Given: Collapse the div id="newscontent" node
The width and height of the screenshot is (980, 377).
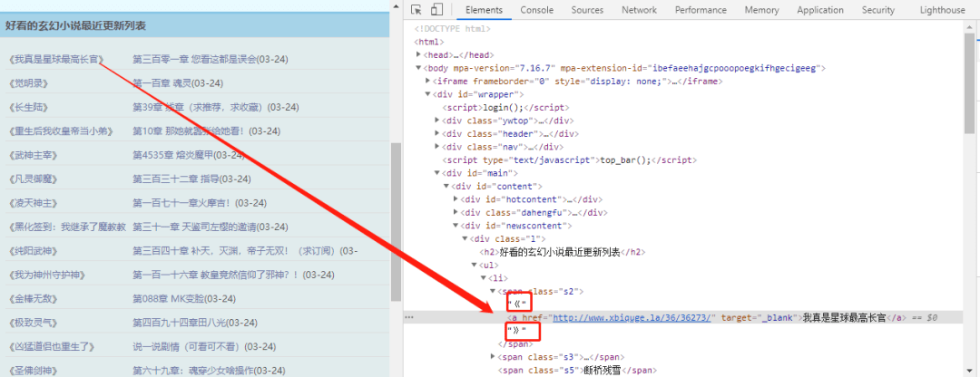Looking at the screenshot, I should pyautogui.click(x=456, y=226).
